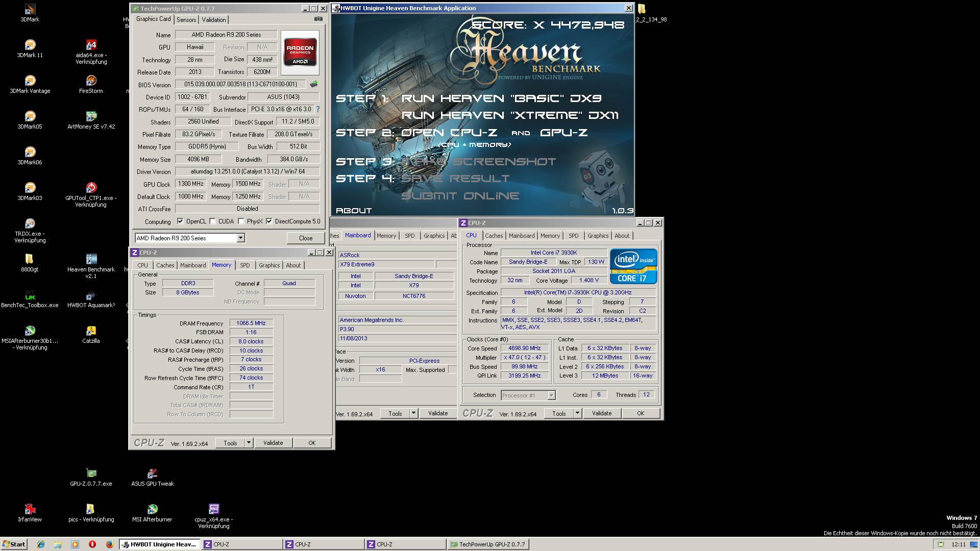Image resolution: width=980 pixels, height=551 pixels.
Task: Switch to Validation tab in GPU-Z
Action: click(x=213, y=20)
